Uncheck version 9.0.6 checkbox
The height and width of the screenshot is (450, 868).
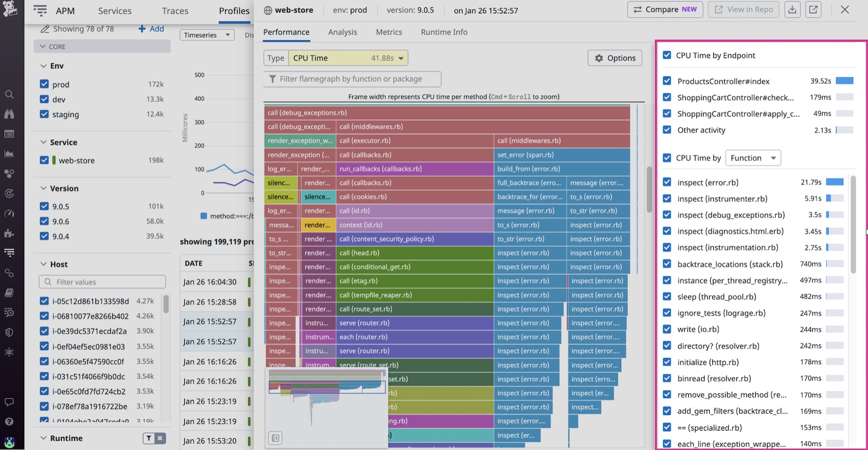tap(44, 222)
